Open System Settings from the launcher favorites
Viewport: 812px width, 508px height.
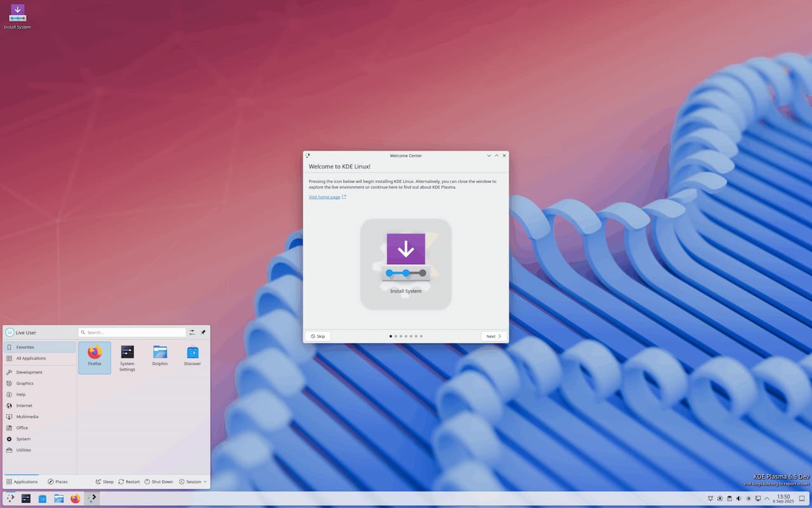click(127, 357)
